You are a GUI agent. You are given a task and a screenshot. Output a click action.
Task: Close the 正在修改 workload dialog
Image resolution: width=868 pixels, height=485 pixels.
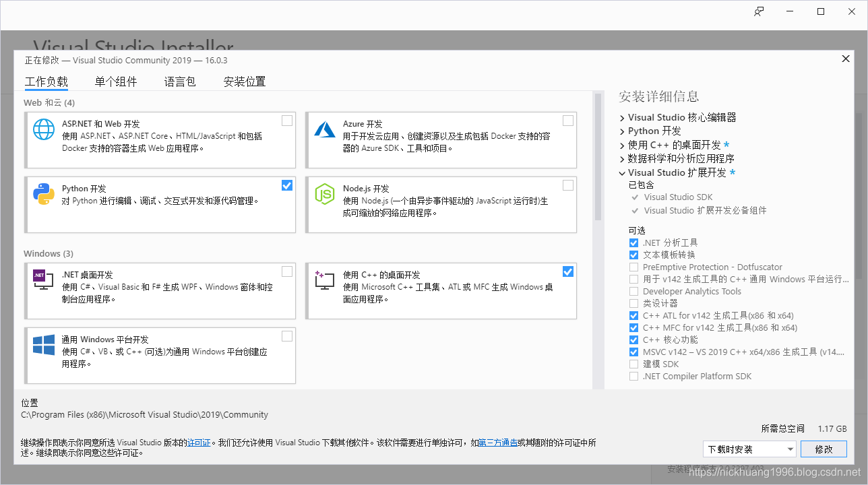click(846, 59)
